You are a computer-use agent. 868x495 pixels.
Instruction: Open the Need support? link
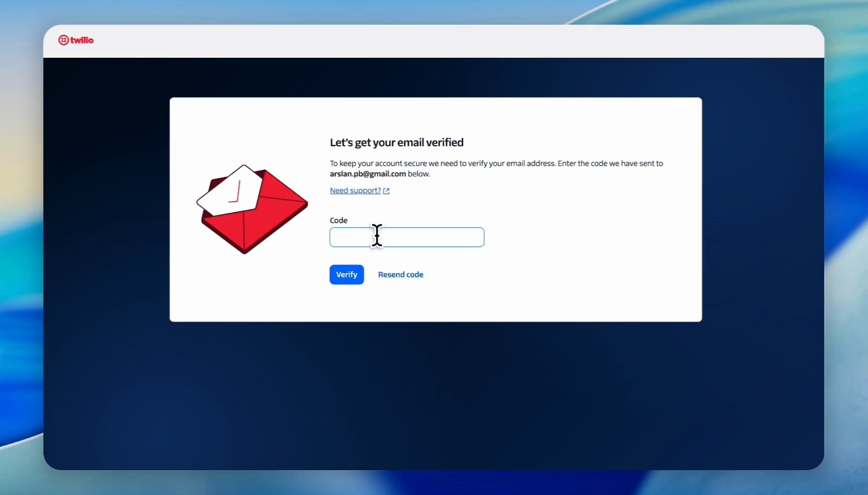[x=355, y=191]
